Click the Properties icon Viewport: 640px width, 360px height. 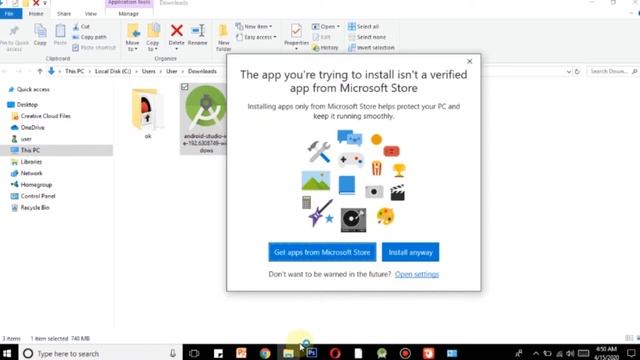pyautogui.click(x=296, y=32)
